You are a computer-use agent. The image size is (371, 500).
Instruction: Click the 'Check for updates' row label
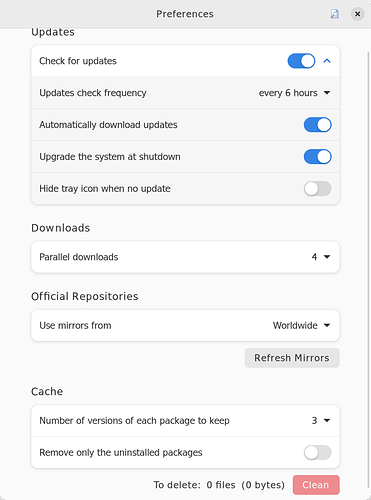[x=78, y=61]
